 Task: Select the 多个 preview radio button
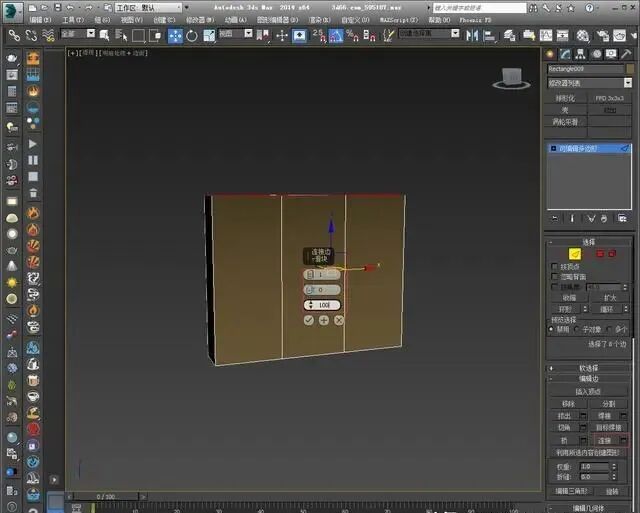[x=609, y=329]
